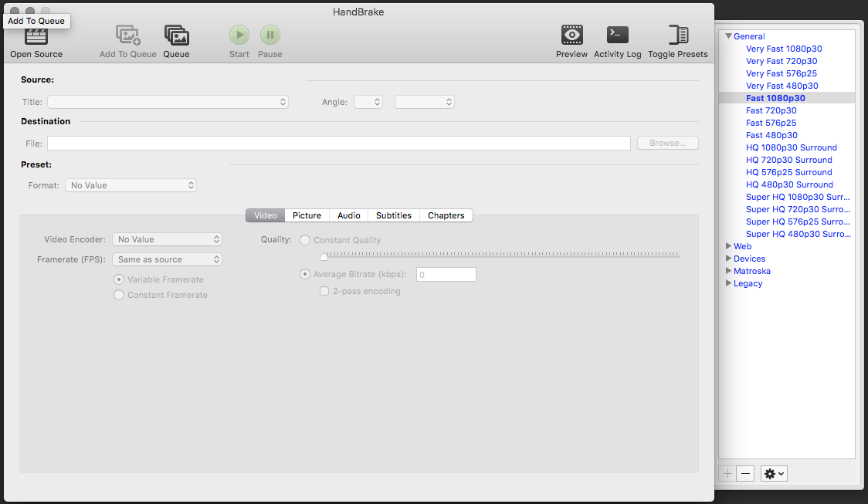Open the Video Encoder dropdown
868x504 pixels.
coord(167,239)
